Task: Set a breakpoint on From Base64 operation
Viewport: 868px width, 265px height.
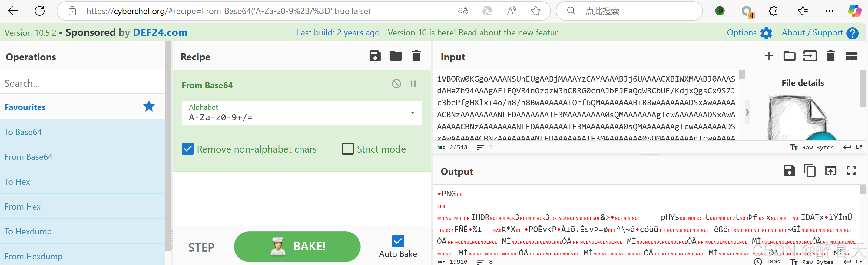Action: 413,84
